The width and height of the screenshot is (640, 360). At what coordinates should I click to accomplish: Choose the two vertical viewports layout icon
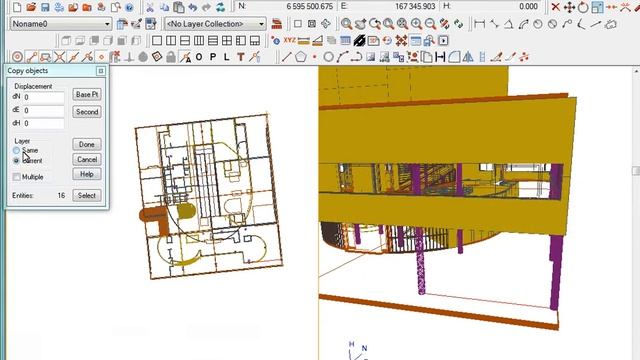coord(171,40)
